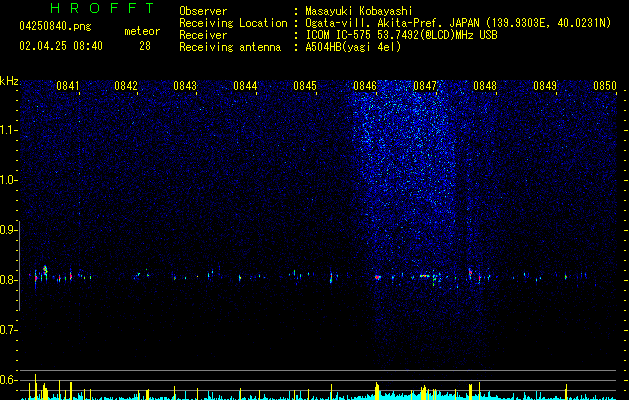Click the meteor count value 28

tap(145, 46)
